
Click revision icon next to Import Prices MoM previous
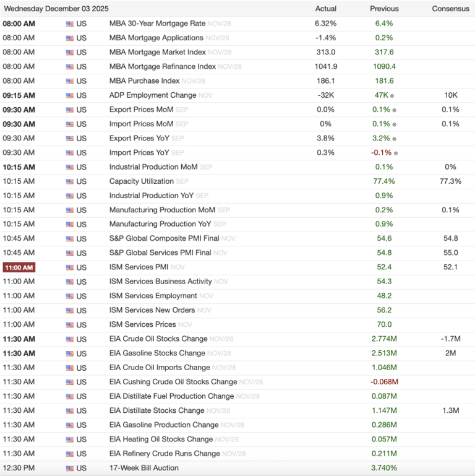395,124
